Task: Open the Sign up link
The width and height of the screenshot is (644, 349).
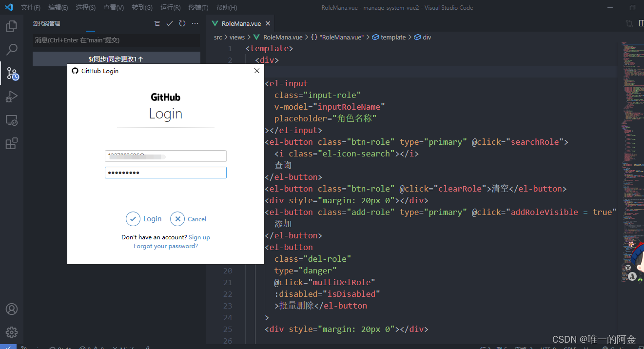Action: 199,237
